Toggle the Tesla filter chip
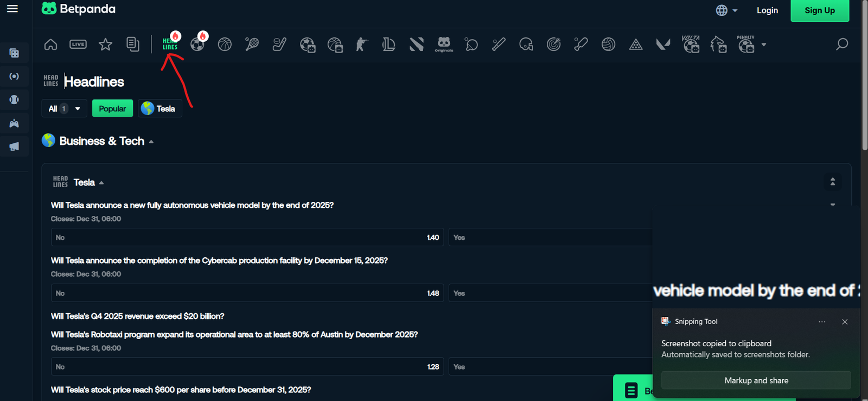Screen dimensions: 868x401 (159, 109)
